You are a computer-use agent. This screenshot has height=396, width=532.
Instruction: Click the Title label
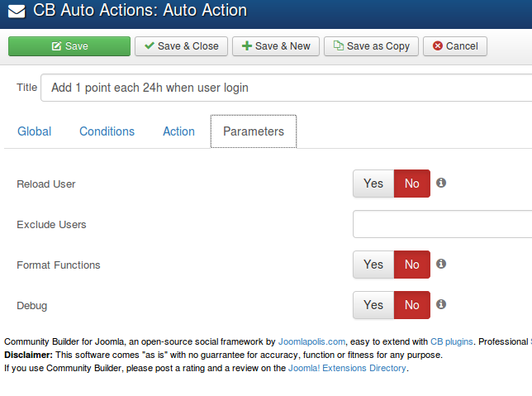tap(26, 88)
